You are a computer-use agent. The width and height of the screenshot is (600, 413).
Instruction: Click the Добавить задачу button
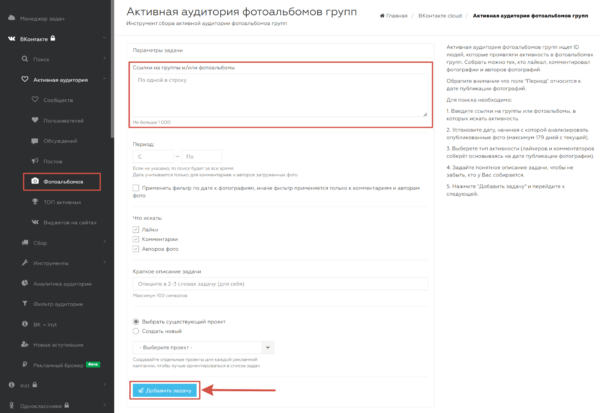click(x=165, y=390)
